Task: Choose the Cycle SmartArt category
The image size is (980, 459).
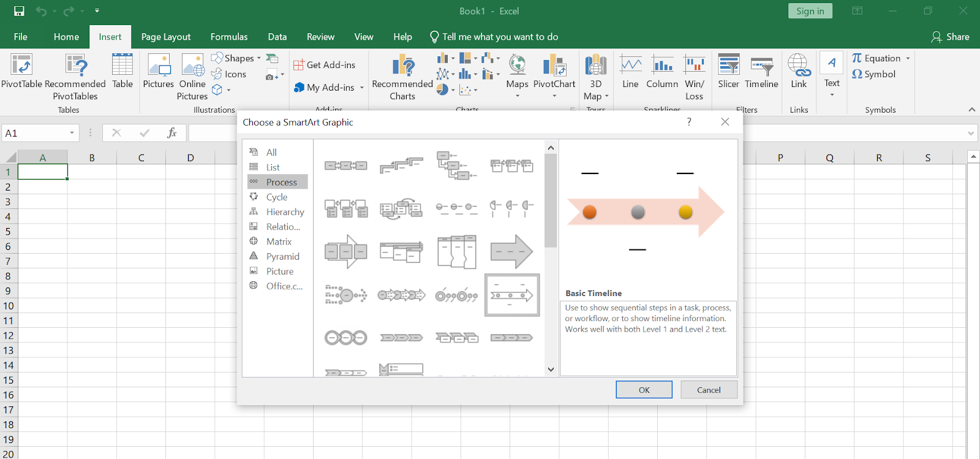Action: 276,197
